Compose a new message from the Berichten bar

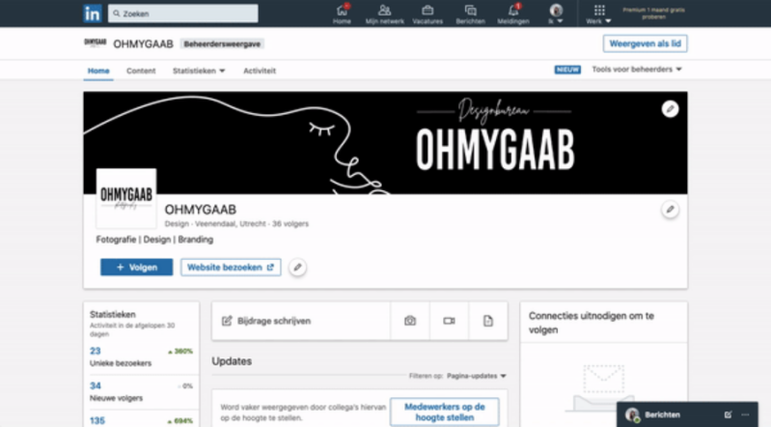click(x=728, y=415)
